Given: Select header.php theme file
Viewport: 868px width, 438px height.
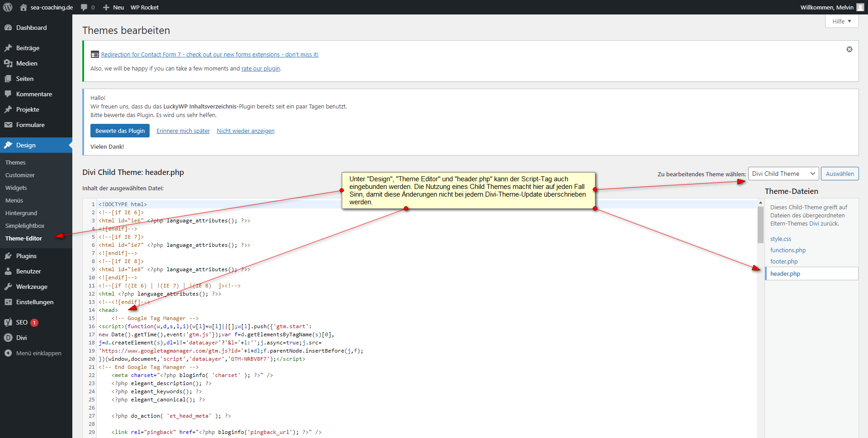Looking at the screenshot, I should (811, 273).
